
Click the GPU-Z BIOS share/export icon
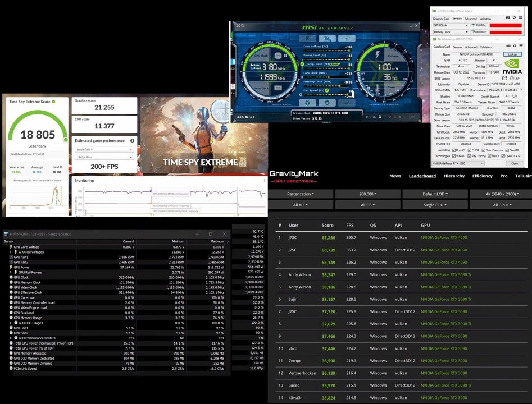coord(504,78)
